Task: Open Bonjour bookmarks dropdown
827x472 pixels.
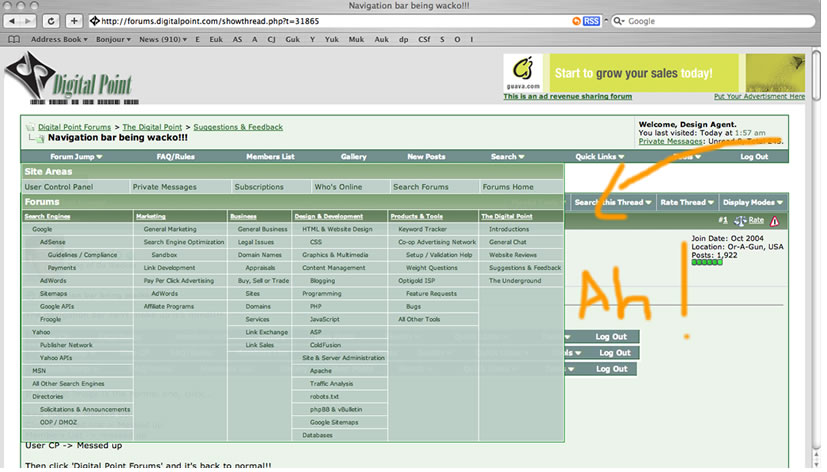Action: (113, 40)
